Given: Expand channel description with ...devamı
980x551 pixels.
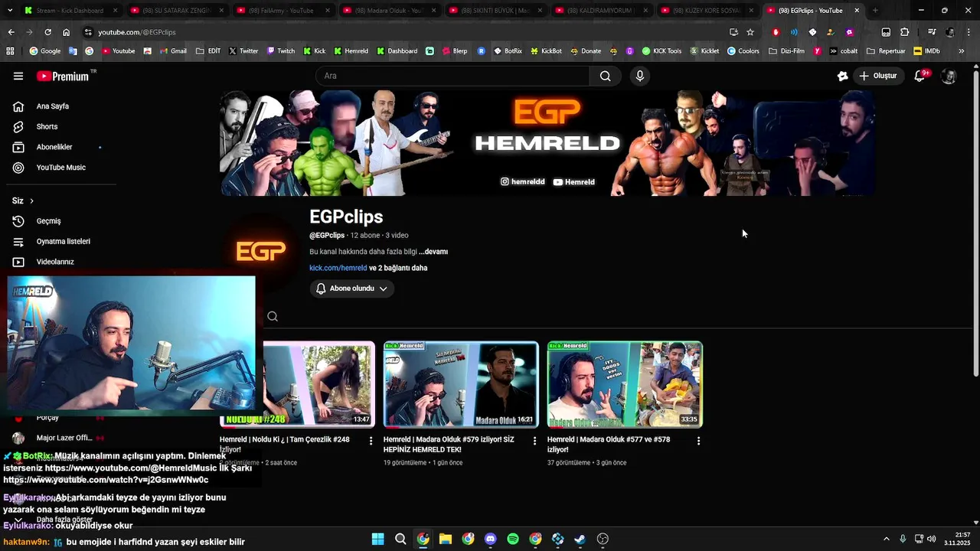Looking at the screenshot, I should [x=433, y=252].
